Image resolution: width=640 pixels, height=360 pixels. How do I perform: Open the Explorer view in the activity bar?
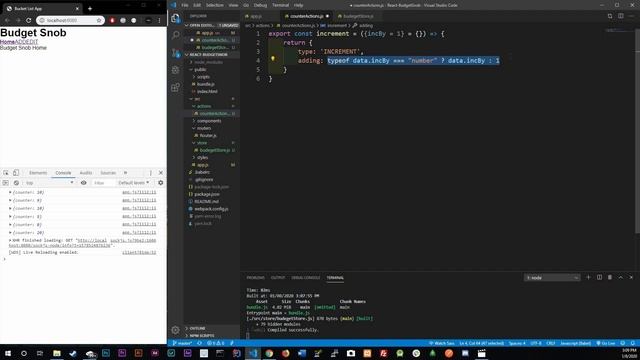pos(176,18)
